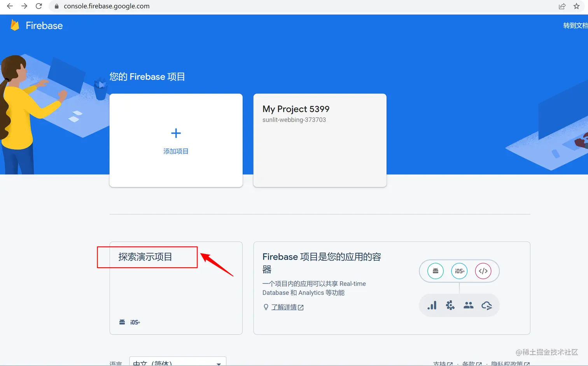Reload the Firebase console page
588x366 pixels.
click(38, 6)
